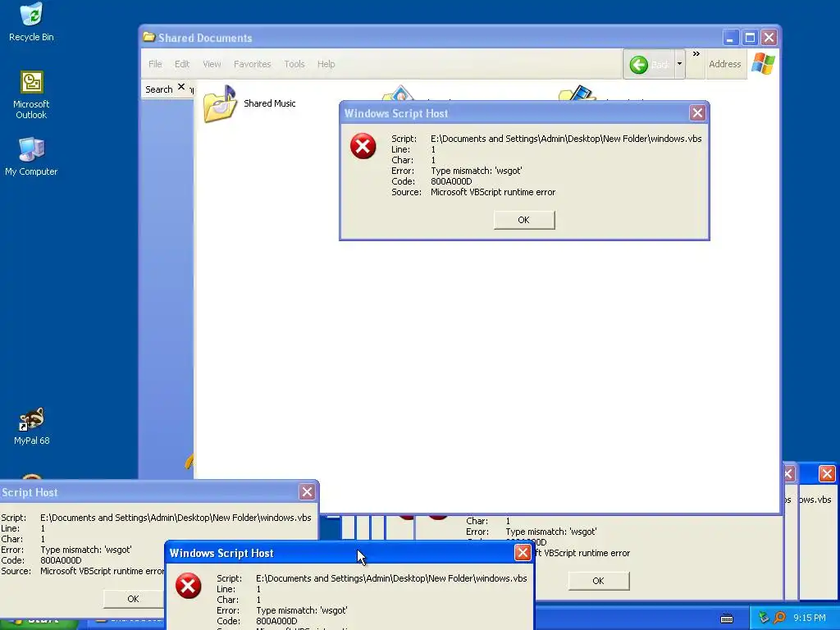Click the keyboard icon in the taskbar
Viewport: 840px width, 630px height.
(727, 619)
